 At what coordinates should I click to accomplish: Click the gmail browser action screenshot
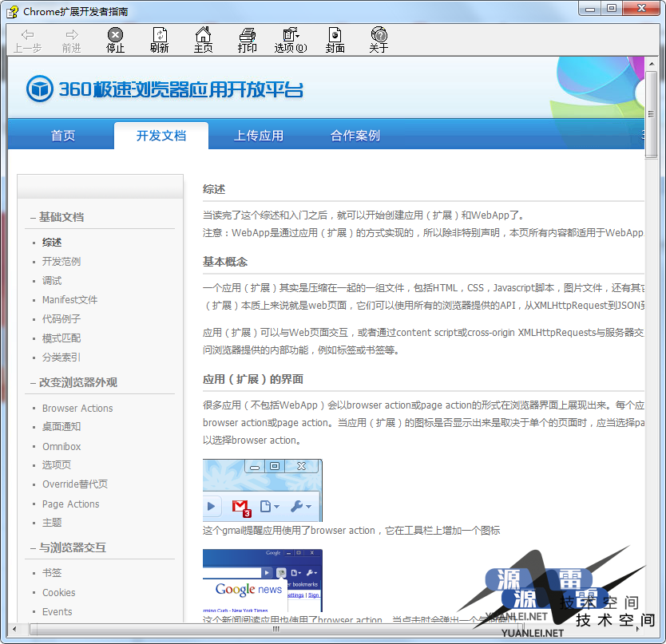pyautogui.click(x=263, y=490)
